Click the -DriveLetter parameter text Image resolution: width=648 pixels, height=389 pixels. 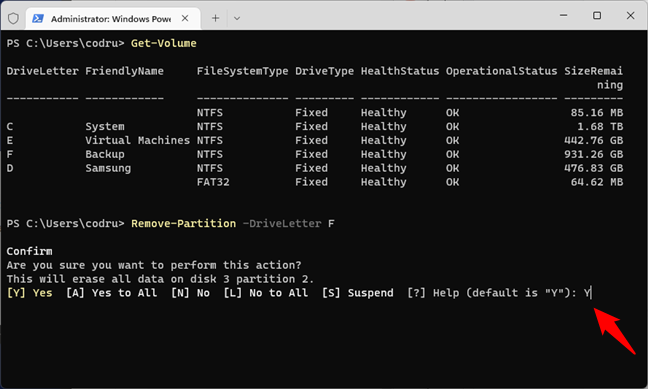pos(282,224)
